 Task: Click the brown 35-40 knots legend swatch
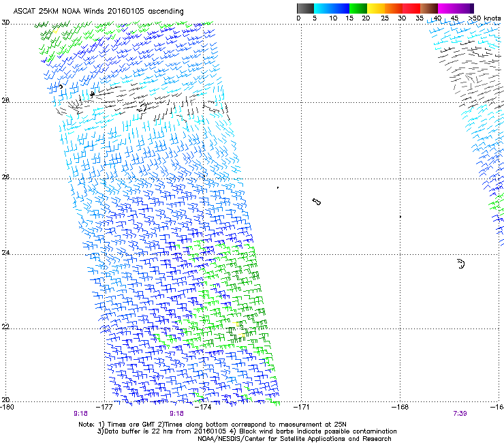pyautogui.click(x=429, y=8)
